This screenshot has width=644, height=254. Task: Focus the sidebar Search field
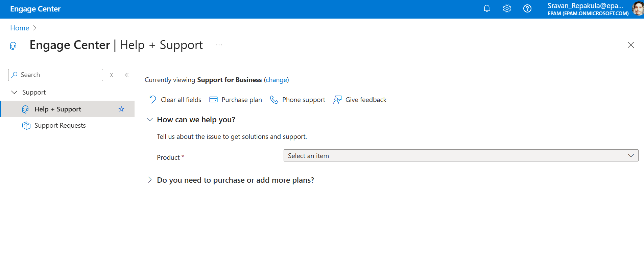(x=55, y=75)
